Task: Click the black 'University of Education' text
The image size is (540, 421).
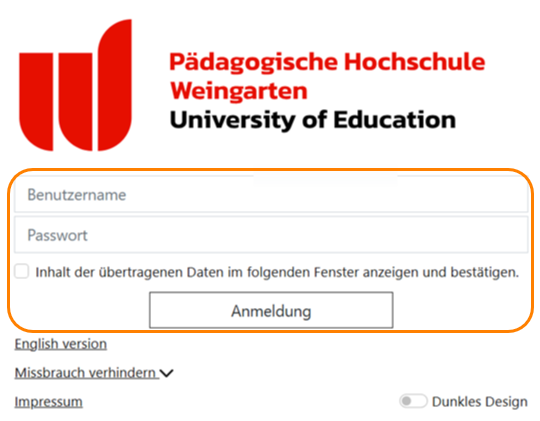Action: [x=313, y=120]
